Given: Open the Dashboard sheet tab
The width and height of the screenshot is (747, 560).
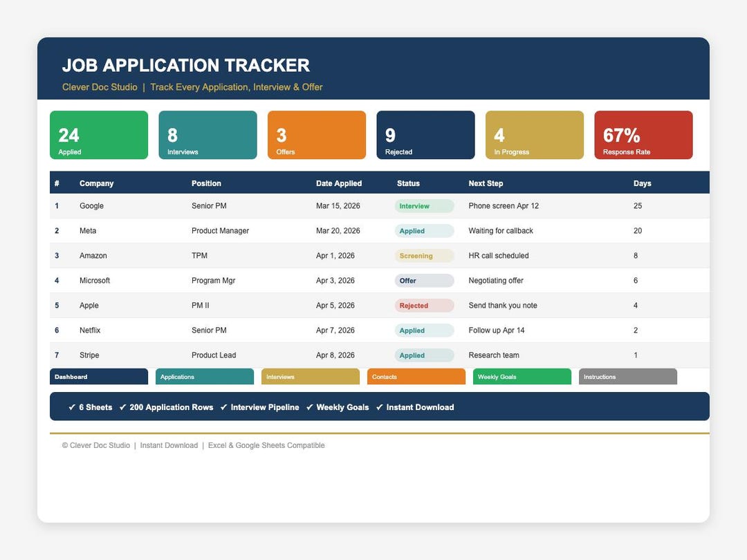Looking at the screenshot, I should (99, 376).
